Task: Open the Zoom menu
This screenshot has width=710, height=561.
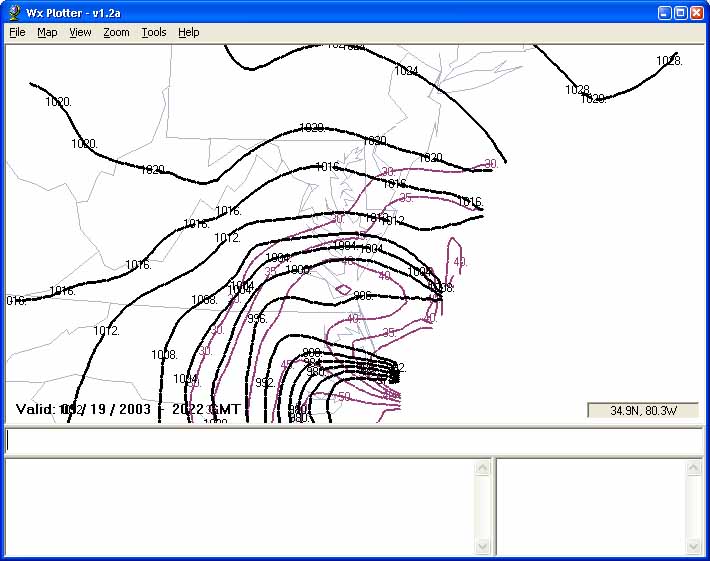Action: tap(116, 32)
